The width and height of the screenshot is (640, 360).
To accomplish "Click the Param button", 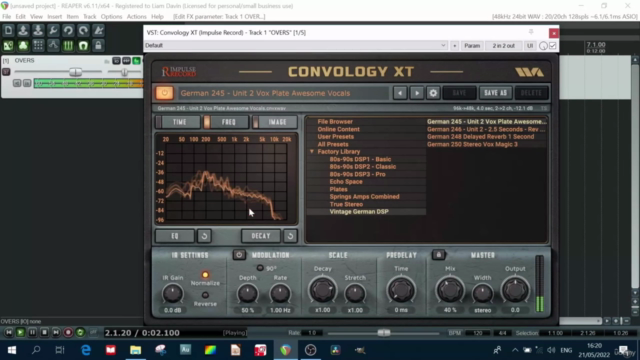I will [472, 46].
